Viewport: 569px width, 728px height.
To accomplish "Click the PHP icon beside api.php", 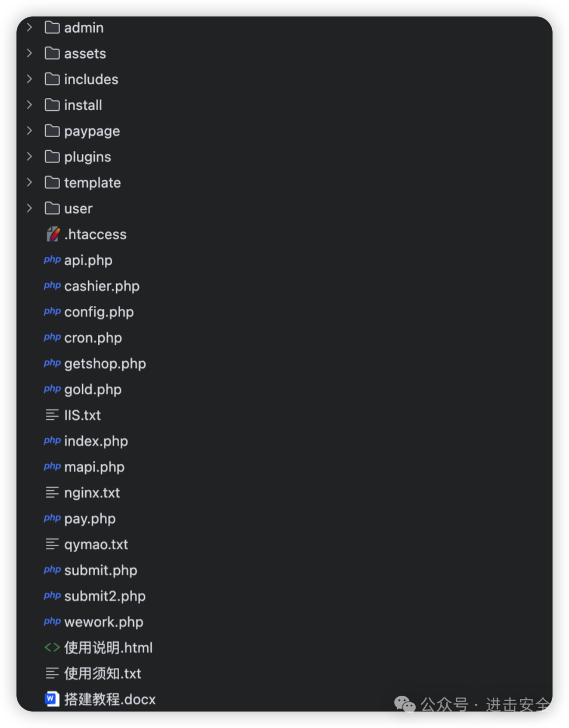I will [52, 260].
